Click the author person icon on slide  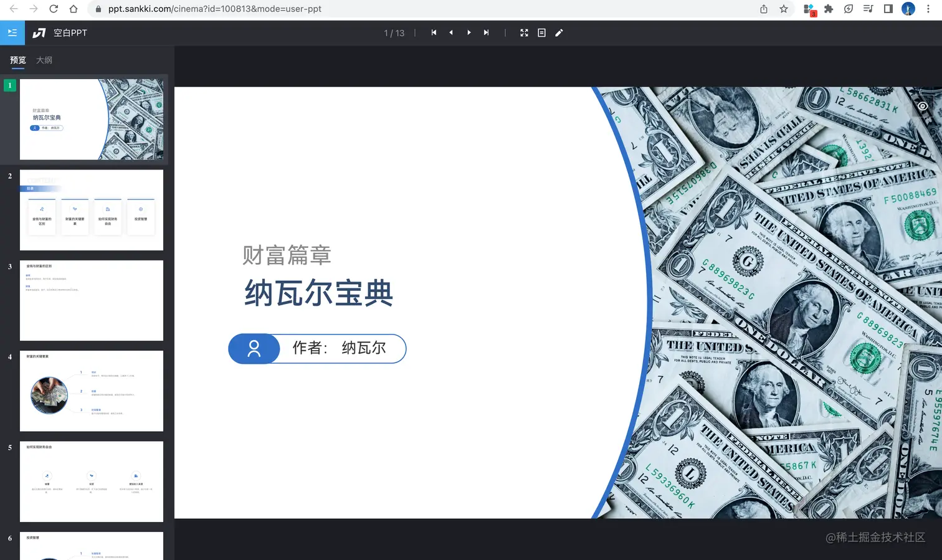[x=254, y=349]
